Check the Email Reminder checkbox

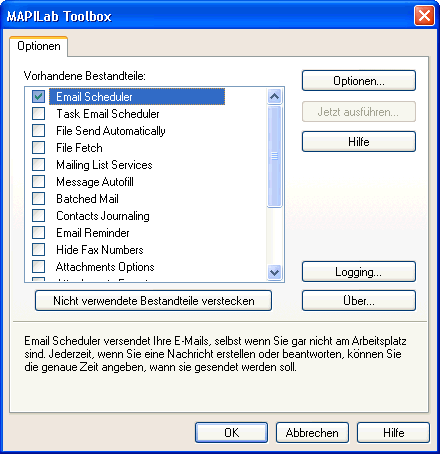[x=39, y=233]
